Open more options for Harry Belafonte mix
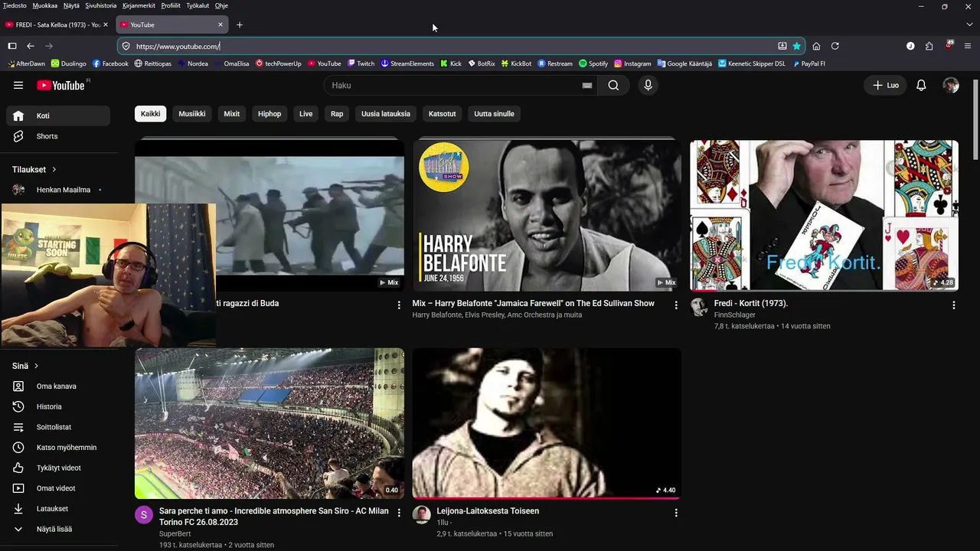 pyautogui.click(x=676, y=305)
